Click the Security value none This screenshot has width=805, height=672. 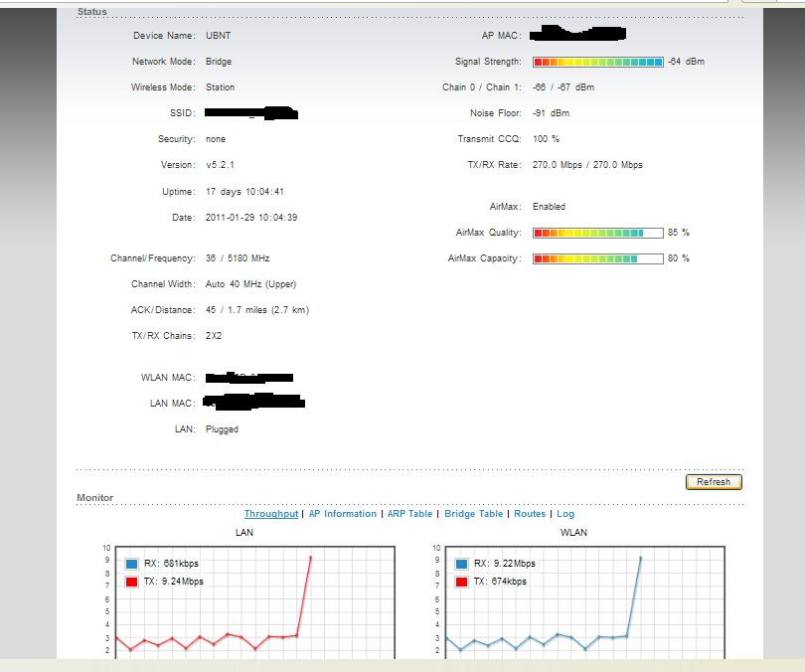click(216, 139)
